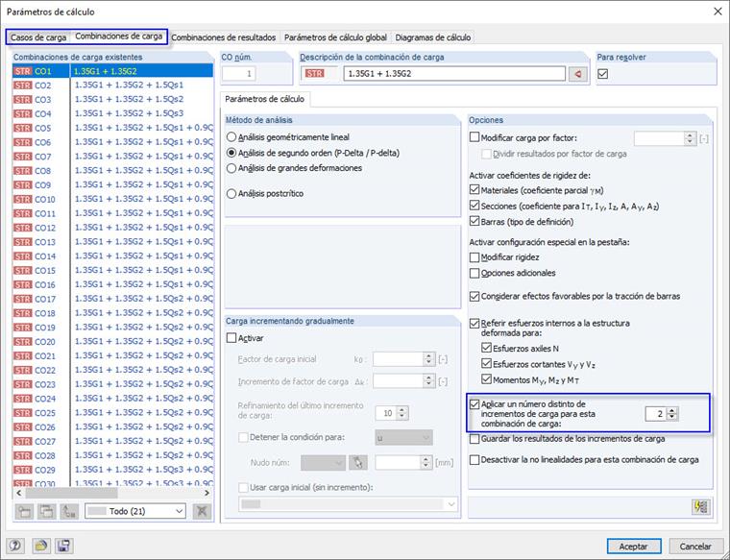The height and width of the screenshot is (560, 730).
Task: Toggle Referir esfuerzos internos checkbox
Action: (x=474, y=323)
